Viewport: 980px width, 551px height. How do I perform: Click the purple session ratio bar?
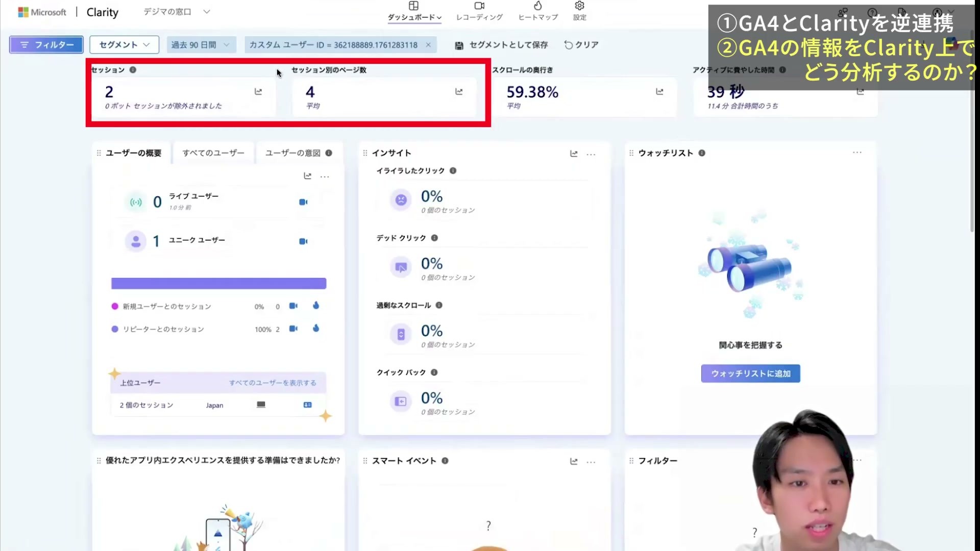[x=218, y=284]
